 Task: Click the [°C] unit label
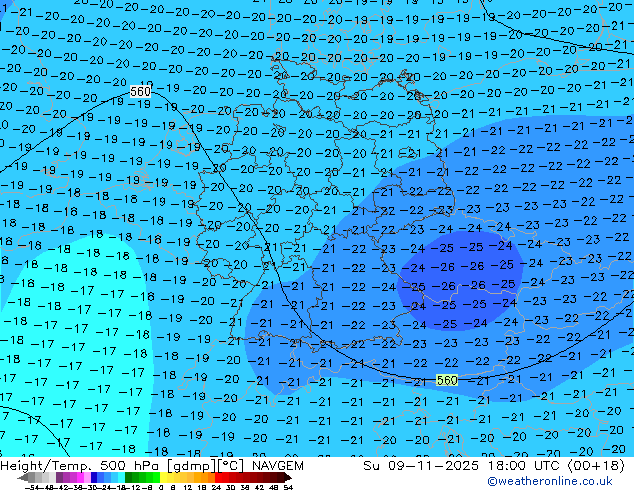(x=231, y=466)
